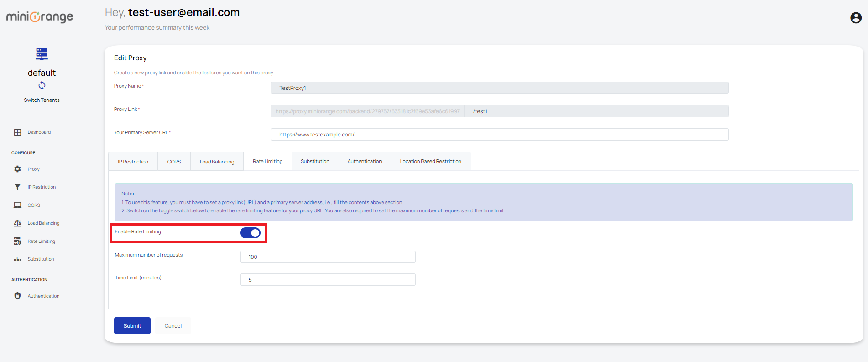This screenshot has width=868, height=362.
Task: Select the Rate Limiting tab
Action: click(x=267, y=161)
